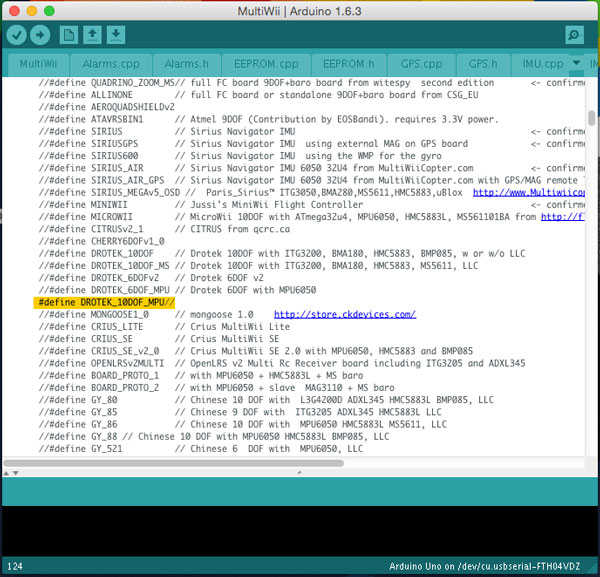The height and width of the screenshot is (577, 600).
Task: Switch to the Alarms.cpp tab
Action: [x=111, y=64]
